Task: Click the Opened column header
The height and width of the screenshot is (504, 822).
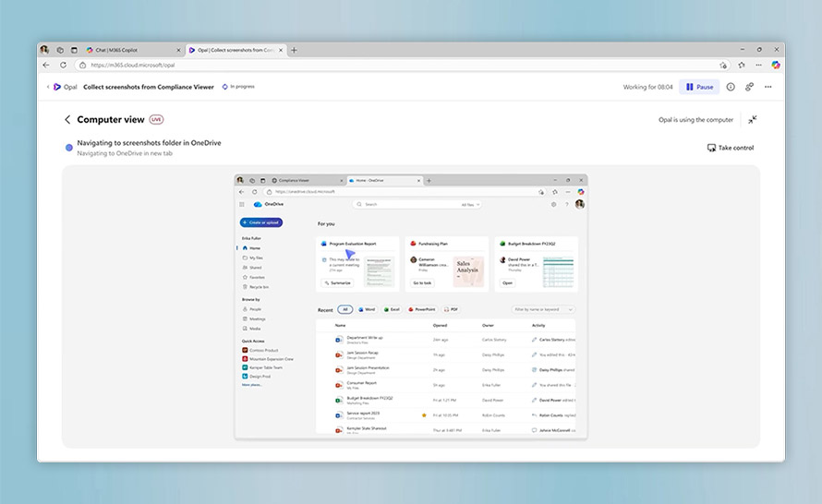Action: (x=440, y=325)
